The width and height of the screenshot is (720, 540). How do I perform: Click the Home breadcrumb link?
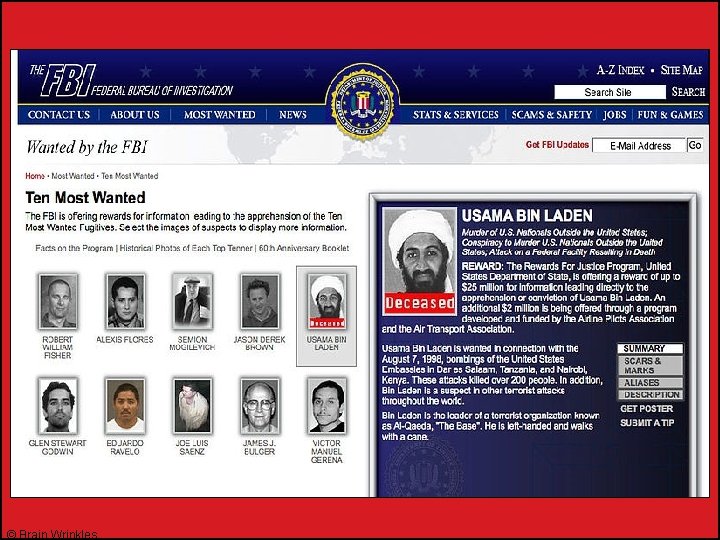(x=35, y=176)
